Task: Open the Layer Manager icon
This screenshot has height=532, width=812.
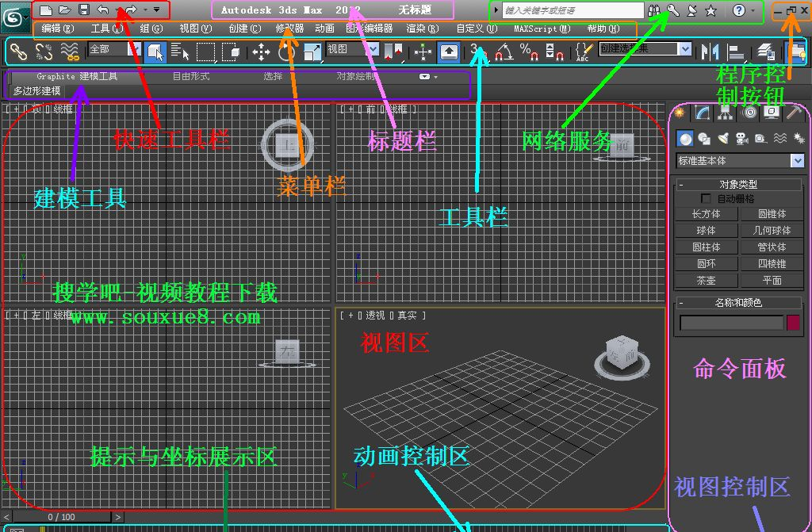Action: point(765,52)
